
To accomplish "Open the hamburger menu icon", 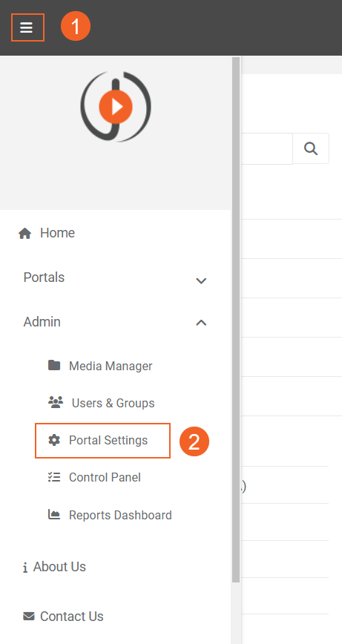I will pyautogui.click(x=26, y=27).
